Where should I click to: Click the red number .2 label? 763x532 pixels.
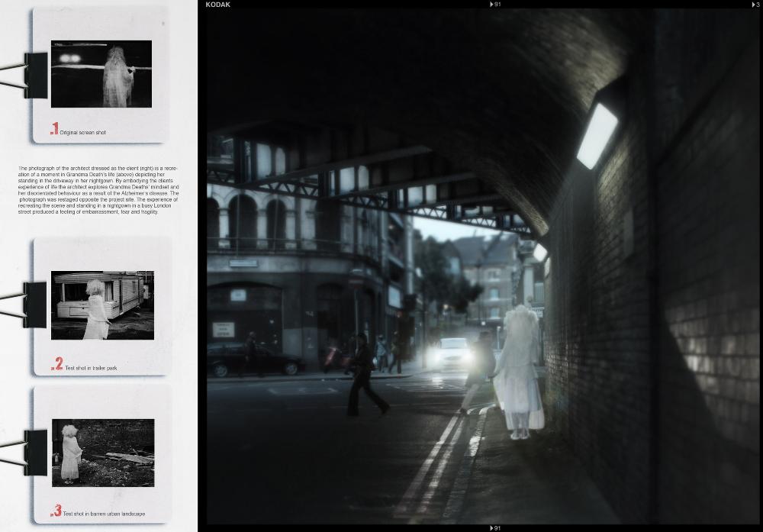point(56,365)
